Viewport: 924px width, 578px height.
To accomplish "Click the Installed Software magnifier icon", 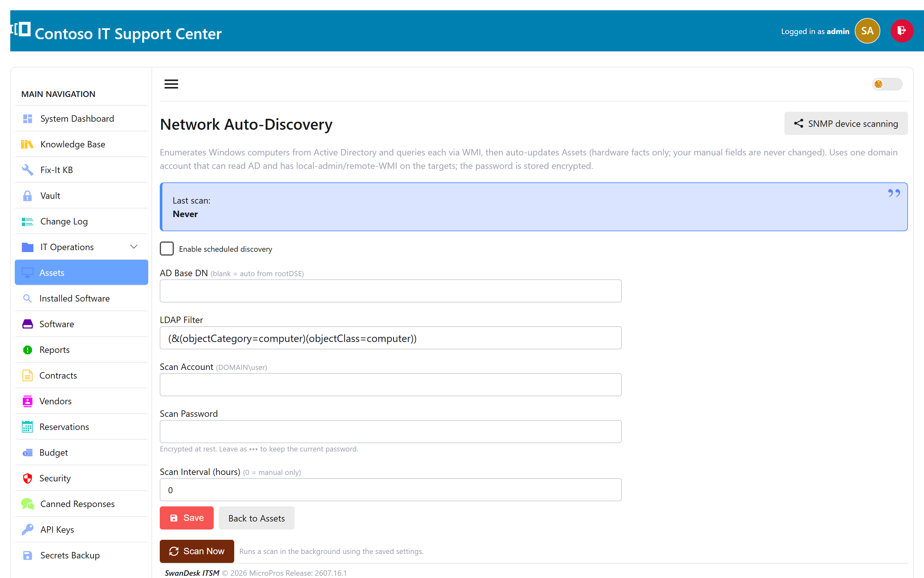I will click(27, 298).
